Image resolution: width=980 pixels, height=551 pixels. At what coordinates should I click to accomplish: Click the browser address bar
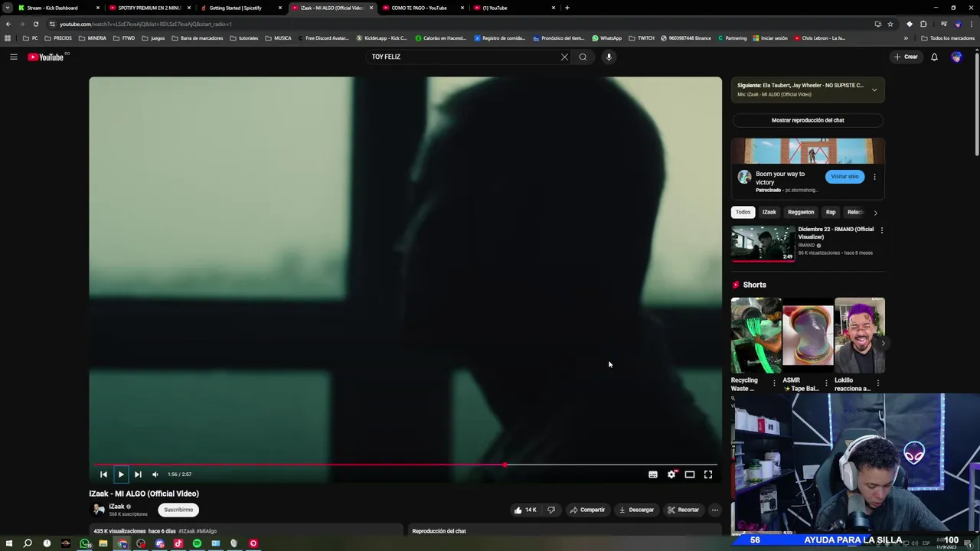coord(459,24)
